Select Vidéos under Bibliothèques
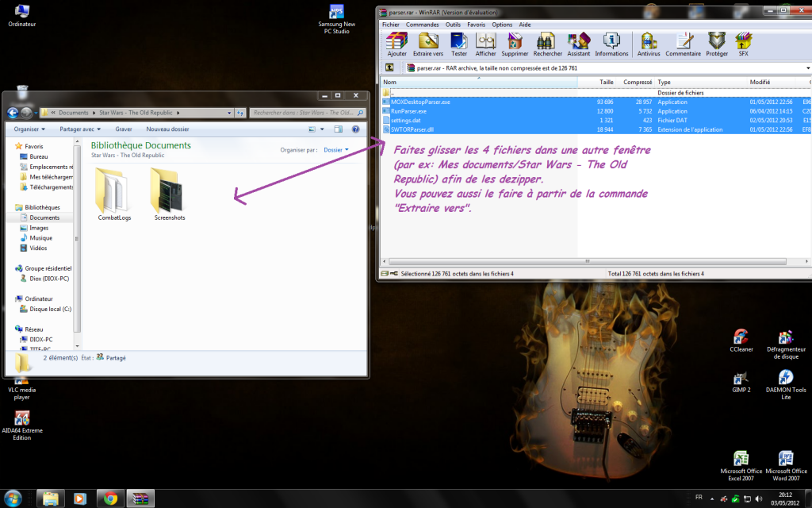Viewport: 812px width, 508px height. pyautogui.click(x=33, y=248)
